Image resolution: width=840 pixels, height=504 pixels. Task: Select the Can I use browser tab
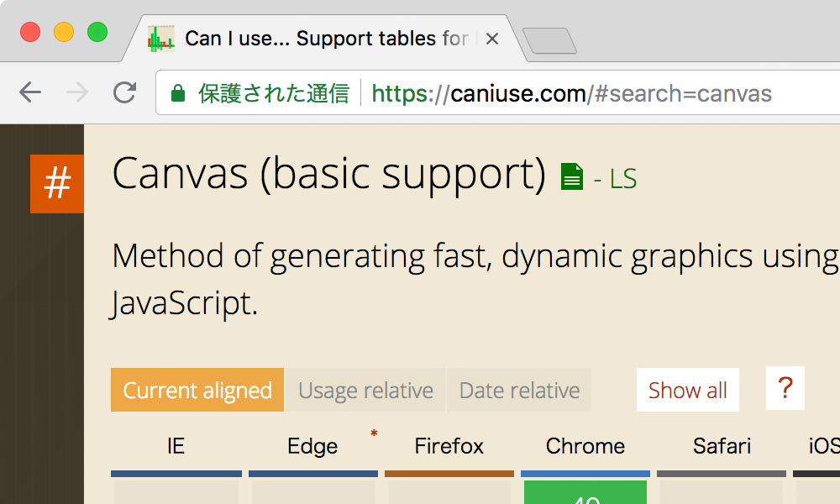[324, 39]
